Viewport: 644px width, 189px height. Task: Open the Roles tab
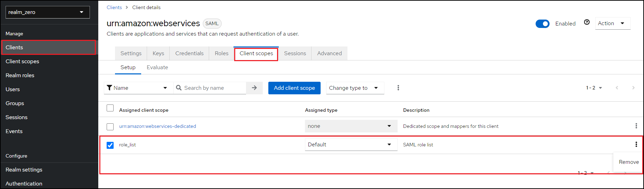(x=222, y=53)
